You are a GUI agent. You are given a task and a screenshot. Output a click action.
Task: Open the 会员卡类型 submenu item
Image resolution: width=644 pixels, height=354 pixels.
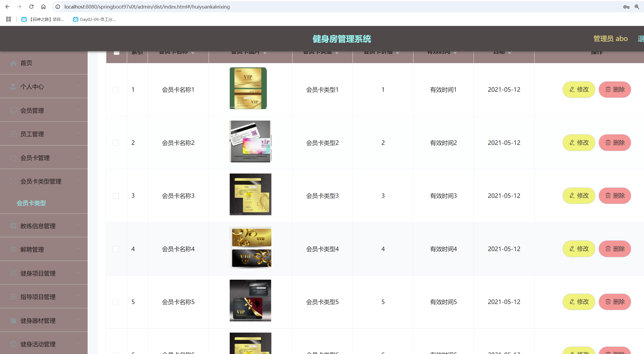31,203
